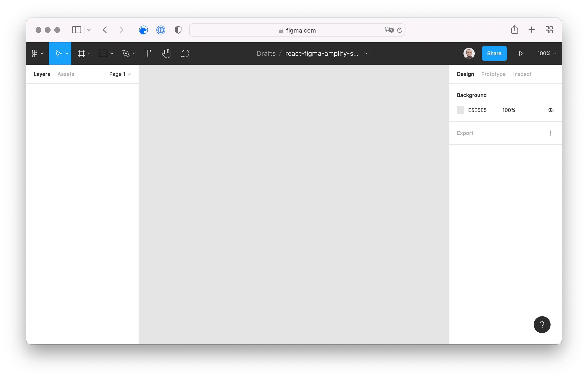Navigate to Drafts via breadcrumb link
This screenshot has width=588, height=379.
coord(266,53)
